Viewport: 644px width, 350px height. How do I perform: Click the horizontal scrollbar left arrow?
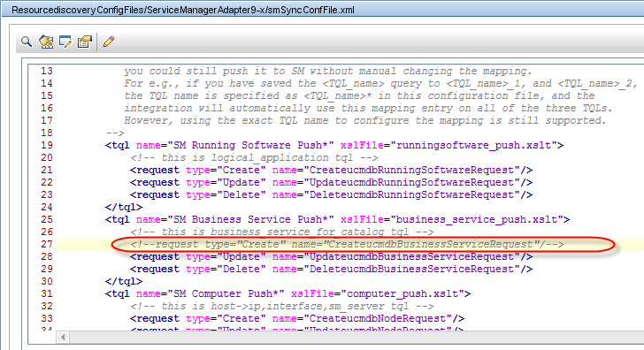63,338
